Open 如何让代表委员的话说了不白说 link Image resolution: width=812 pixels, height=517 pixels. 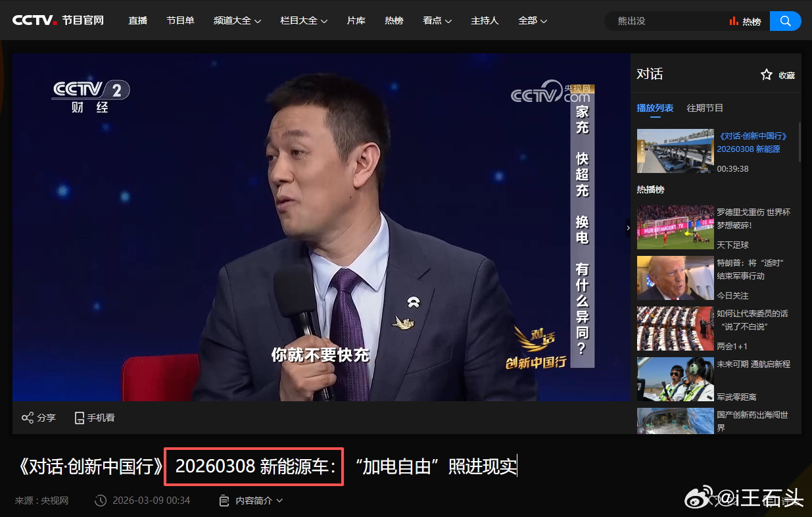point(752,320)
